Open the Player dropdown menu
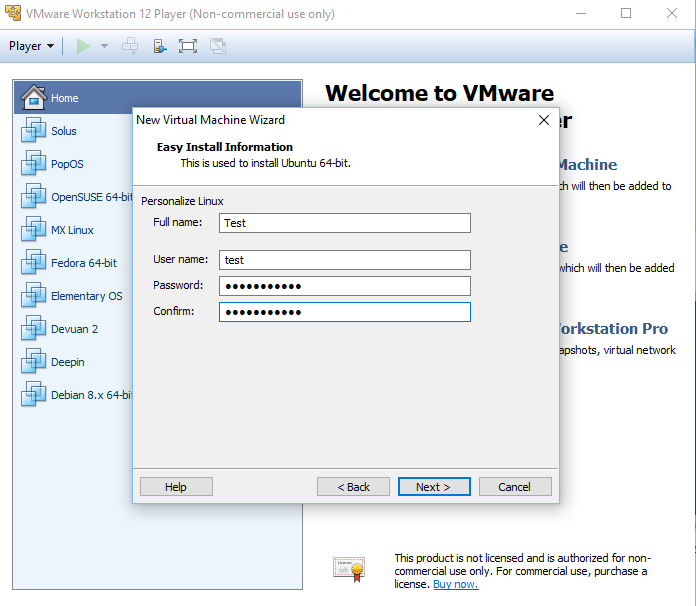The image size is (696, 606). tap(31, 46)
